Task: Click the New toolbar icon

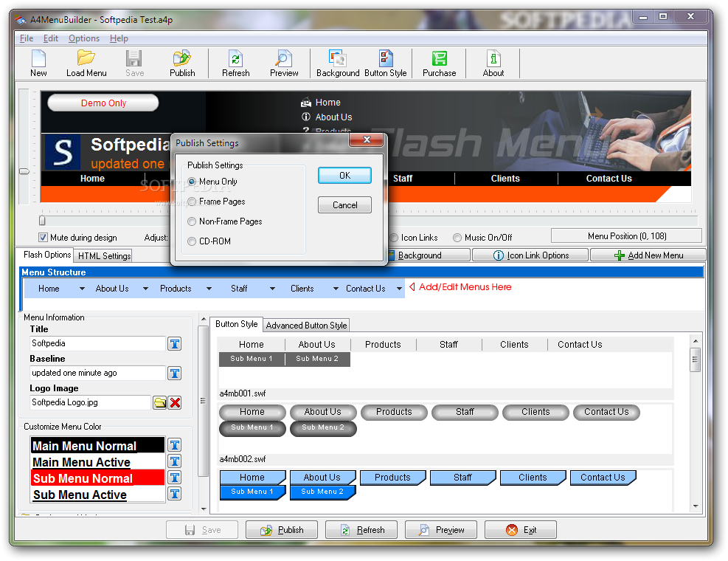Action: pyautogui.click(x=38, y=63)
